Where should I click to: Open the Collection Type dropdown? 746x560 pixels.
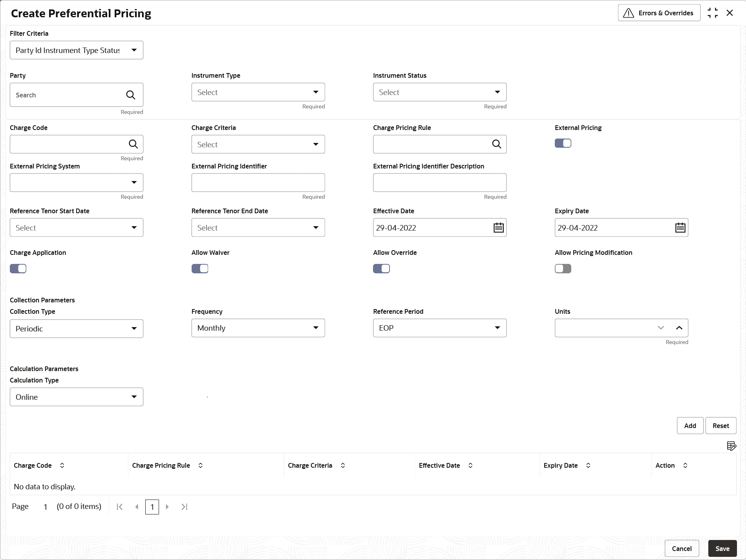(77, 329)
